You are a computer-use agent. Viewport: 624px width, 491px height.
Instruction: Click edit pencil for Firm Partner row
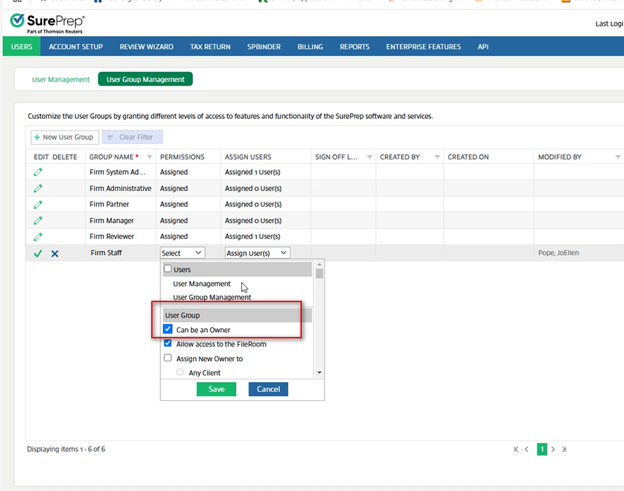(38, 204)
